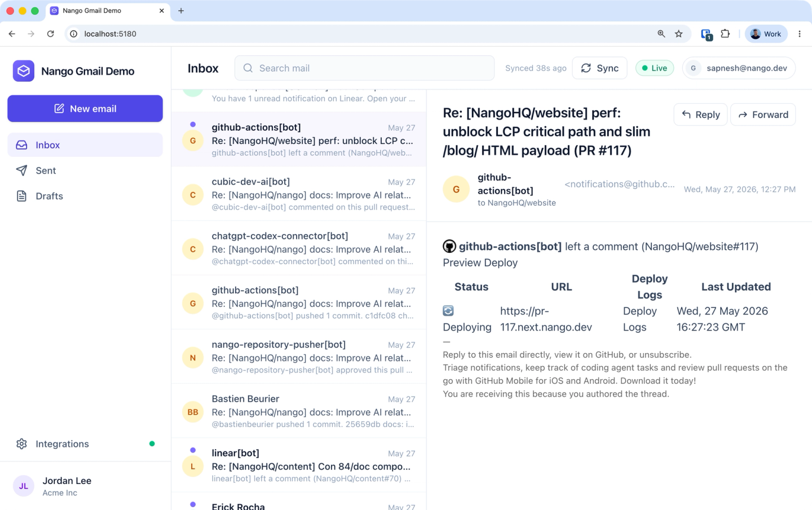Image resolution: width=812 pixels, height=510 pixels.
Task: Click the Wed, May 27, 2026, 12:27 PM timestamp
Action: point(740,190)
